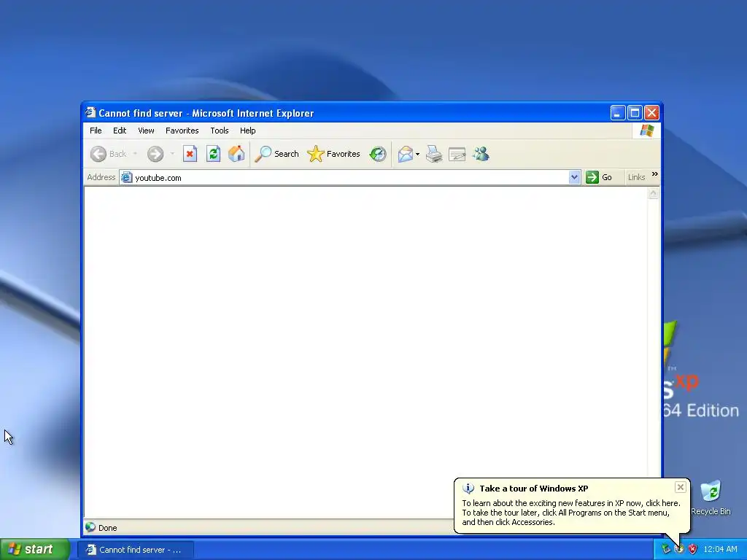
Task: Close the Windows XP tour balloon
Action: click(x=681, y=486)
